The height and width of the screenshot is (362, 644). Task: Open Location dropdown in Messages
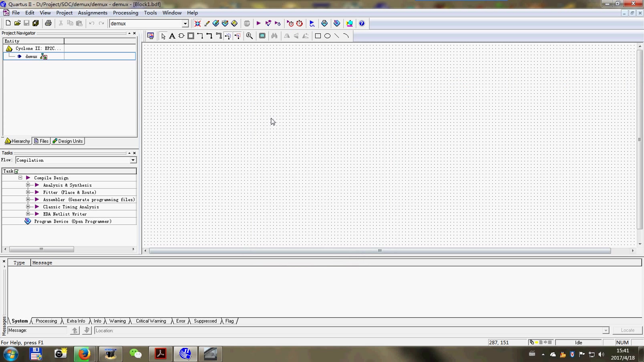(606, 330)
